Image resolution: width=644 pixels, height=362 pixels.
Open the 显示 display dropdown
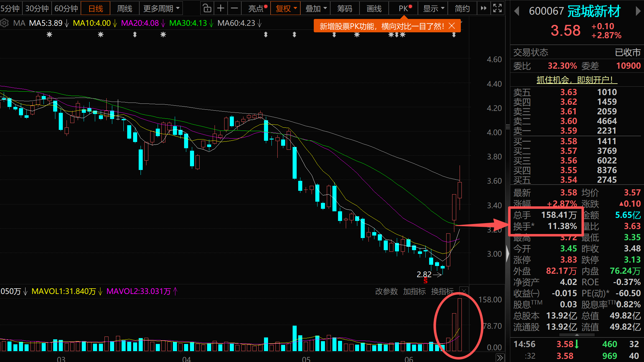pyautogui.click(x=433, y=8)
